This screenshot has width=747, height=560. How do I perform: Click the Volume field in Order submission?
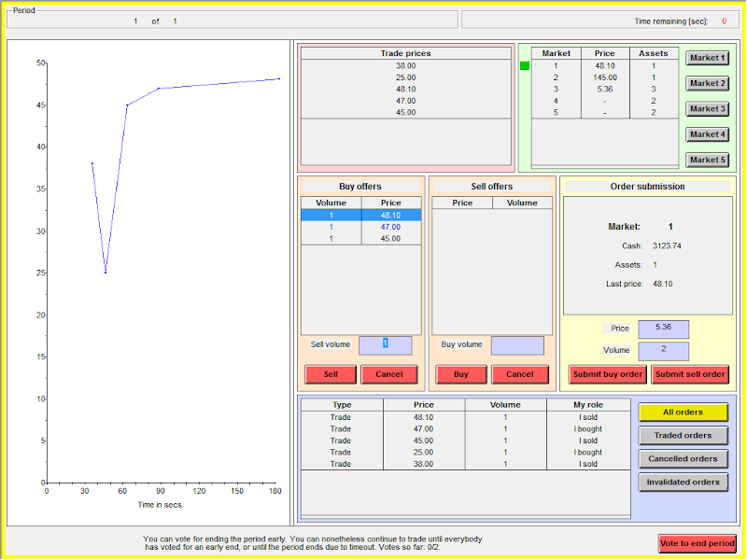point(664,351)
